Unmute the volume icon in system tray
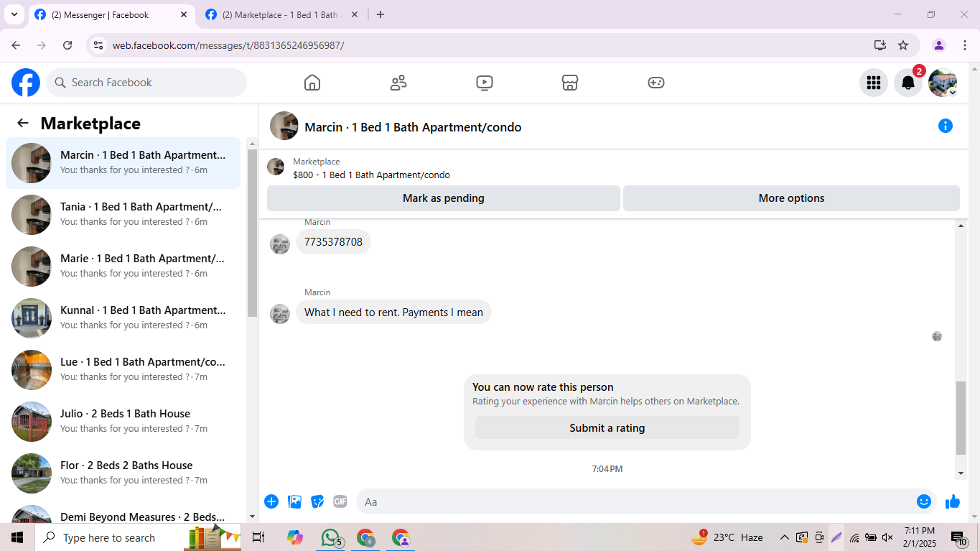 (887, 537)
